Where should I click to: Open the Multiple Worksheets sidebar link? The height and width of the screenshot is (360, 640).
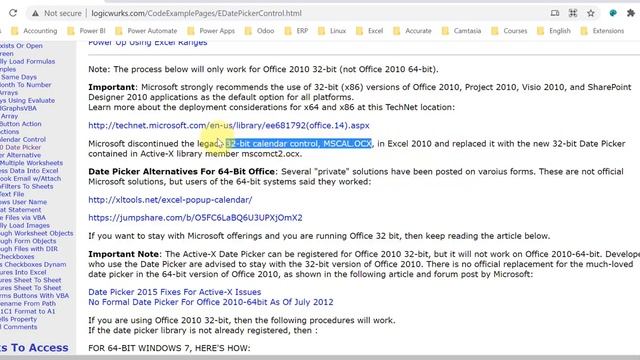coord(31,163)
